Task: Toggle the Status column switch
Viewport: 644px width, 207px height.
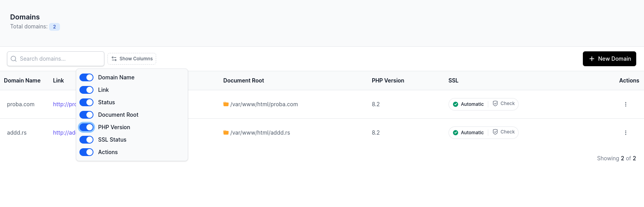Action: tap(86, 102)
